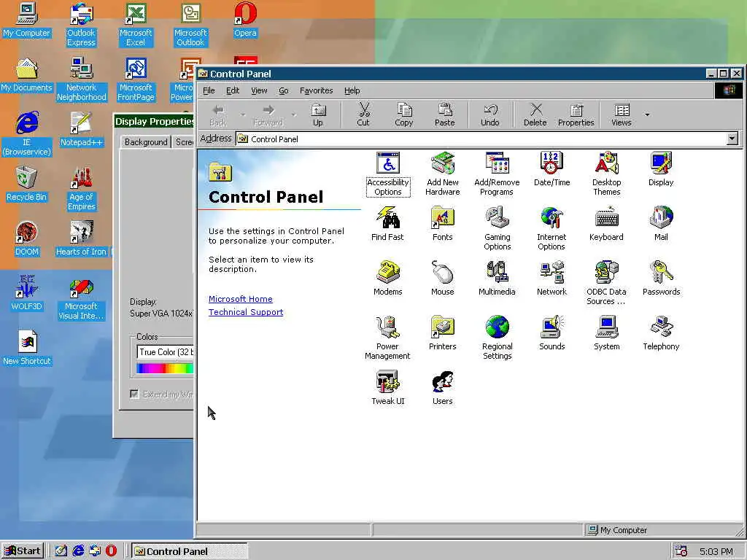Select the Keyboard icon
The width and height of the screenshot is (747, 560).
tap(606, 224)
